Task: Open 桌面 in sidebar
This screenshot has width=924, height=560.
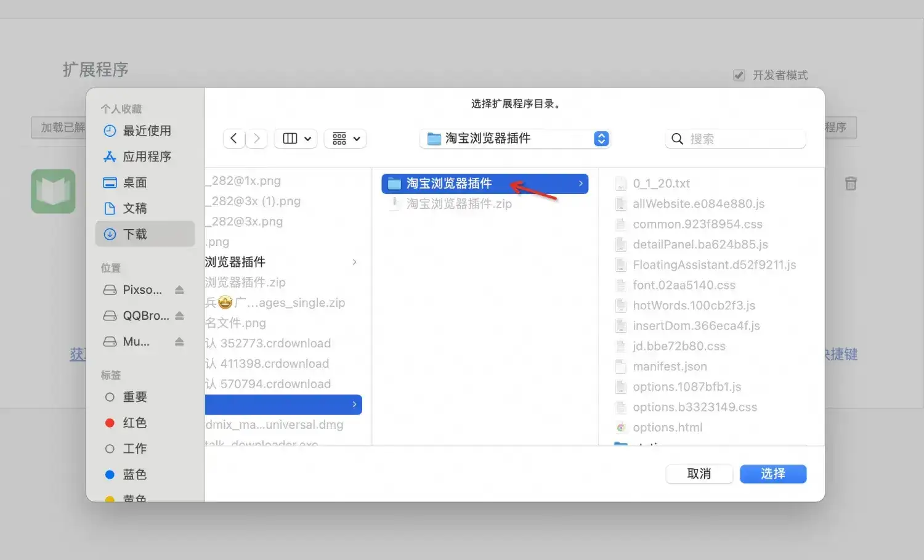Action: [145, 182]
